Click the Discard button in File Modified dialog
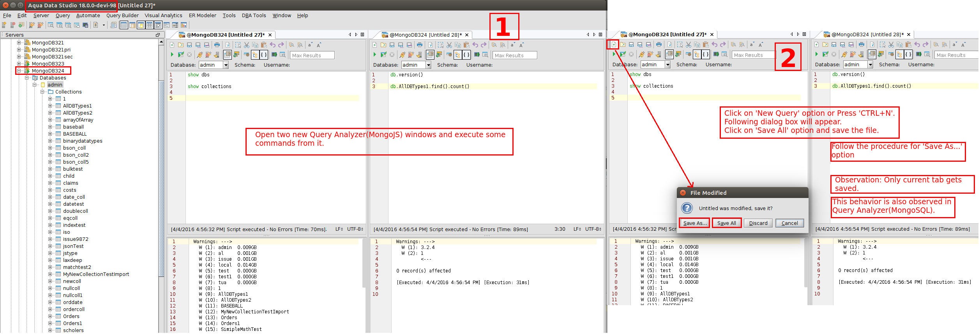The width and height of the screenshot is (980, 334). point(758,223)
